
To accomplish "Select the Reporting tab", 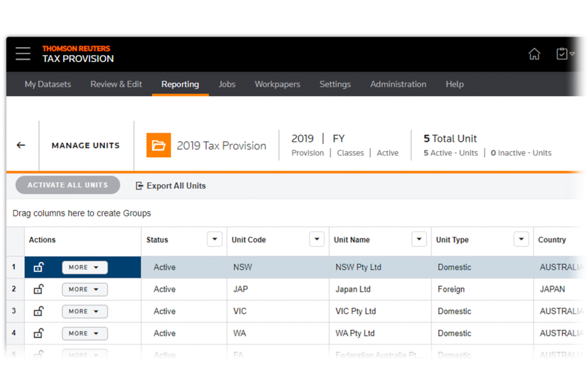I will pyautogui.click(x=180, y=84).
